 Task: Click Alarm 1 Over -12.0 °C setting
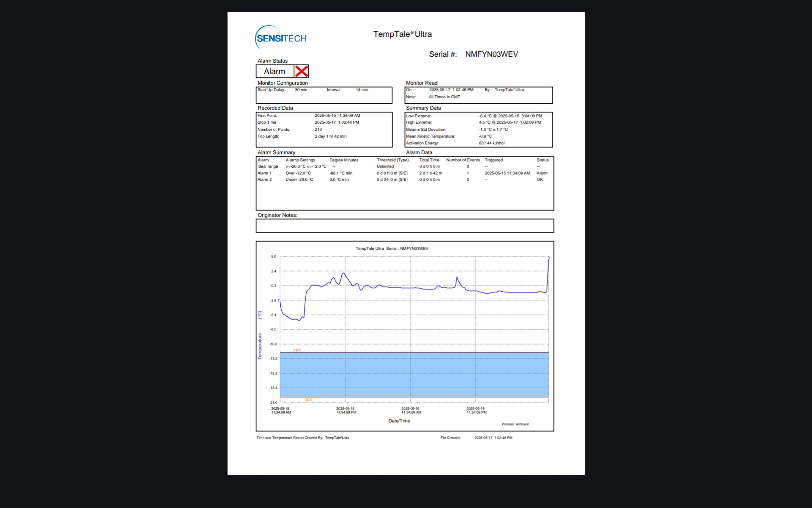point(298,173)
